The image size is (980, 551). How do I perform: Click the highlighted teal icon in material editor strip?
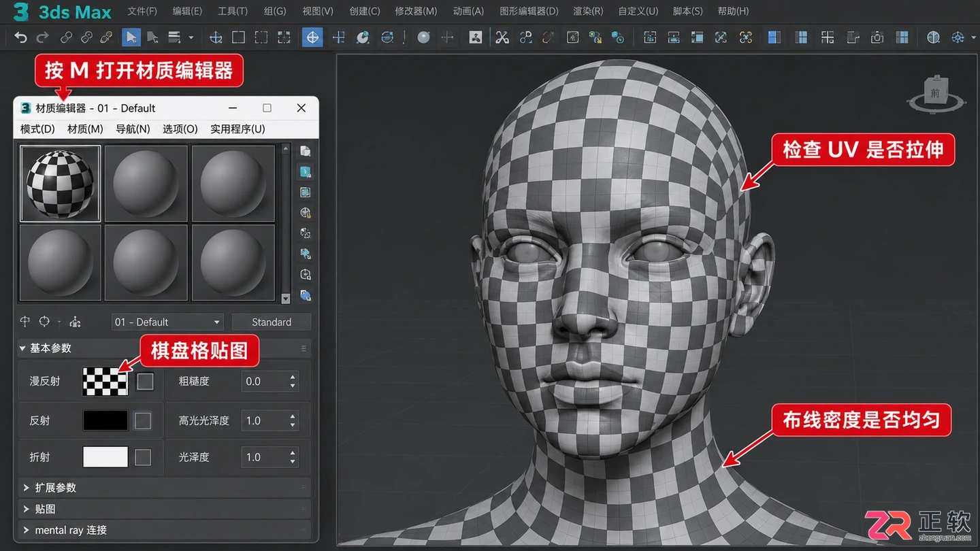(x=306, y=171)
